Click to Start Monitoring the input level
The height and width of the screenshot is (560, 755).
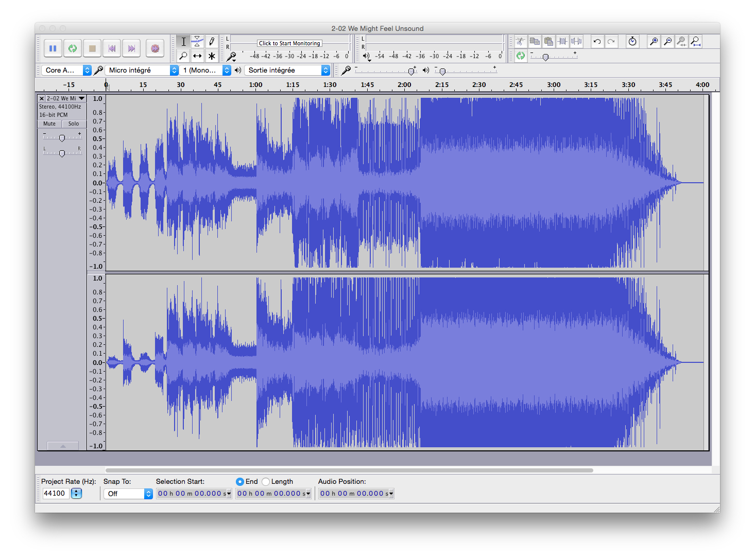[289, 43]
